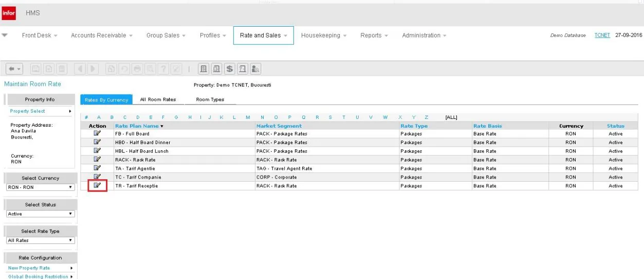This screenshot has height=279, width=644.
Task: Click the Maintain Room Rate title
Action: [x=32, y=84]
